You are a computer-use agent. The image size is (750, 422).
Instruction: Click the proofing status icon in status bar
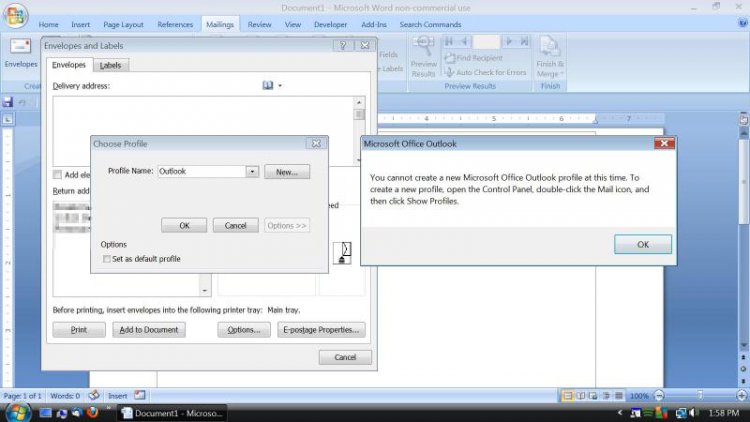click(x=94, y=395)
